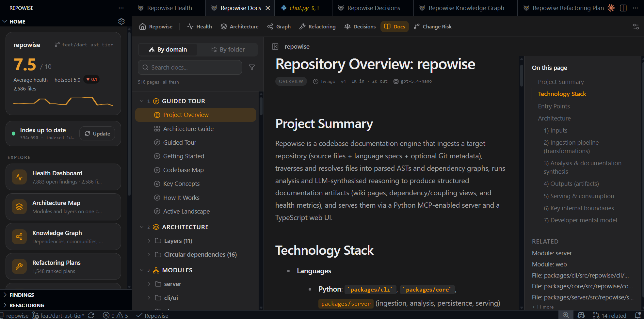Collapse the ARCHITECTURE group chevron
This screenshot has height=319, width=644.
[141, 227]
